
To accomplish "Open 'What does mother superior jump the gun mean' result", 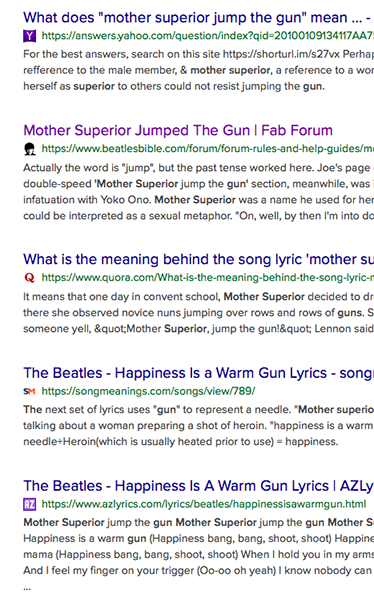I will (197, 18).
